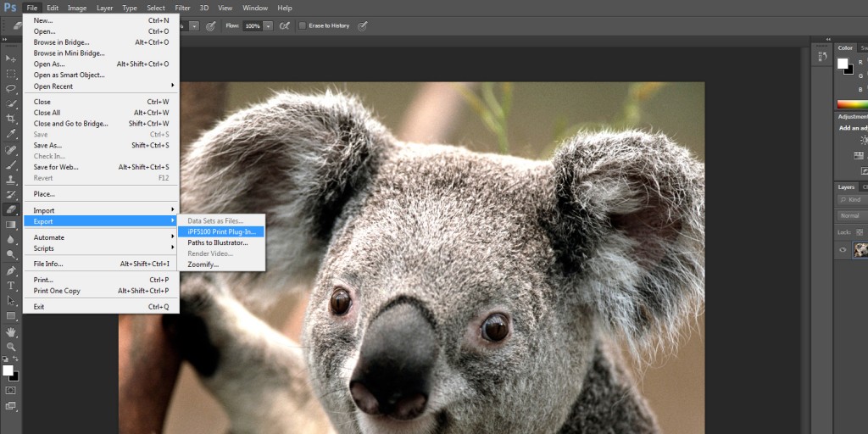Expand the Open Recent submenu
The height and width of the screenshot is (434, 868).
tap(102, 86)
